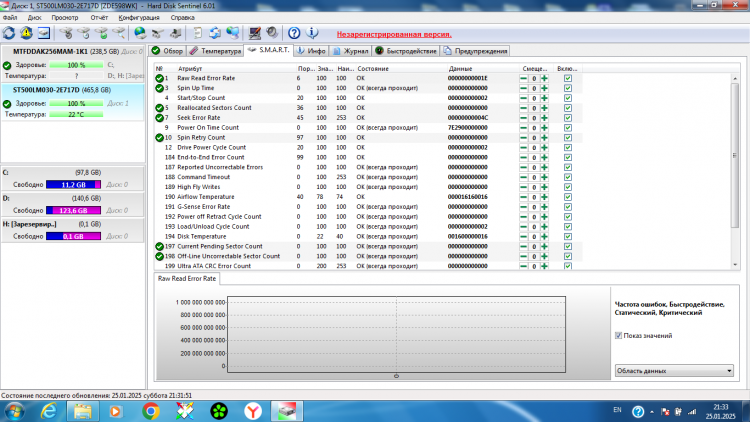The width and height of the screenshot is (750, 422).
Task: Switch to the Предупреждения tab
Action: coord(475,51)
